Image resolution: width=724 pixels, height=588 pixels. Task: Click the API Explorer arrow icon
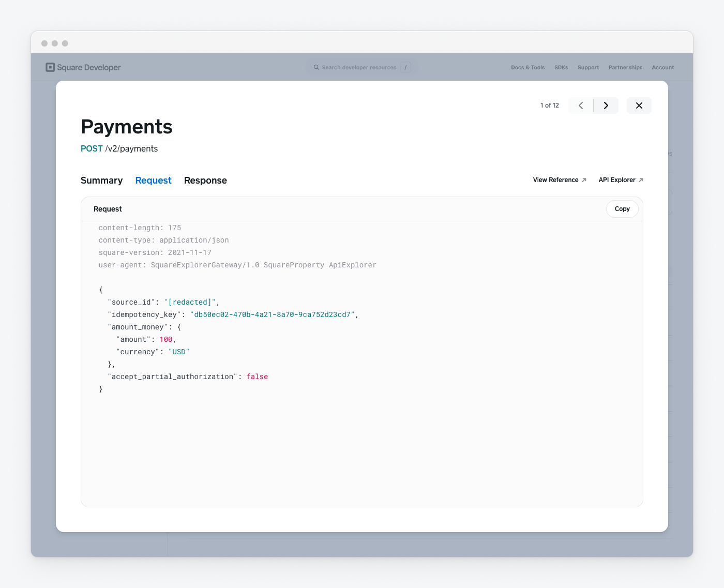(641, 180)
